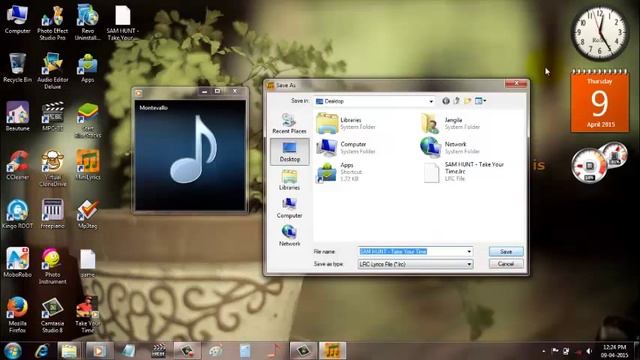
Task: Open volume control in system tray
Action: [589, 351]
